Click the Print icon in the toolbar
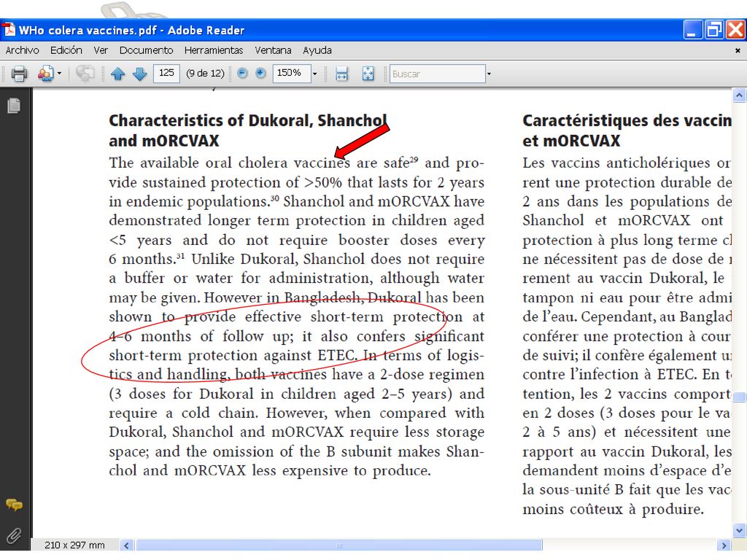The image size is (747, 560). (x=19, y=74)
